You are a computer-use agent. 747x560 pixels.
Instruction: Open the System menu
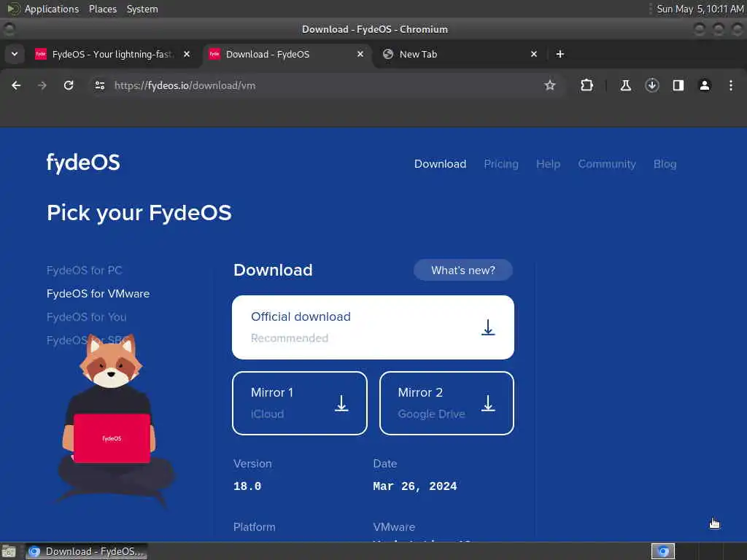point(142,9)
